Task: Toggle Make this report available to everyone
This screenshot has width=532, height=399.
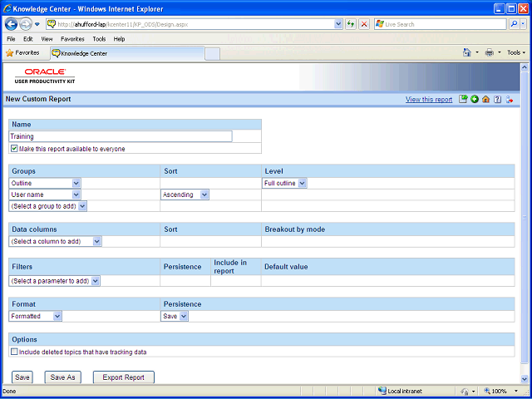Action: [14, 148]
